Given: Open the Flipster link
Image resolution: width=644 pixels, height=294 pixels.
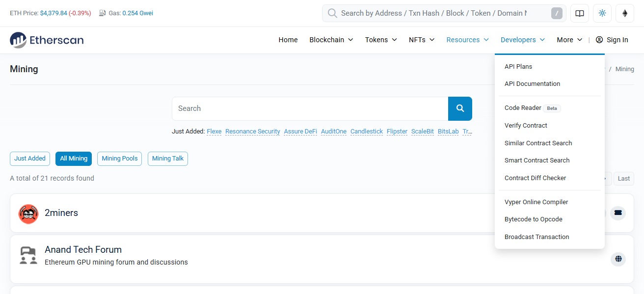Looking at the screenshot, I should (397, 132).
